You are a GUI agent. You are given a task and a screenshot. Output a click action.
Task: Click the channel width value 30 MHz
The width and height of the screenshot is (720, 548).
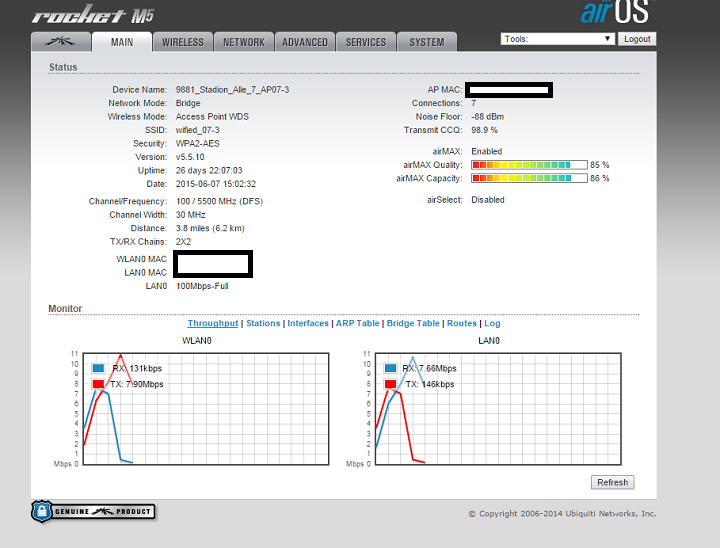191,215
